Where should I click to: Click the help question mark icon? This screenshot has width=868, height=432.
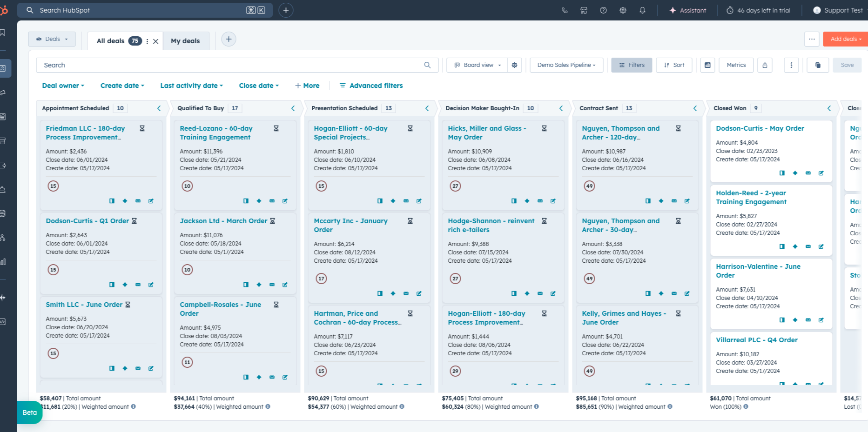[x=603, y=10]
